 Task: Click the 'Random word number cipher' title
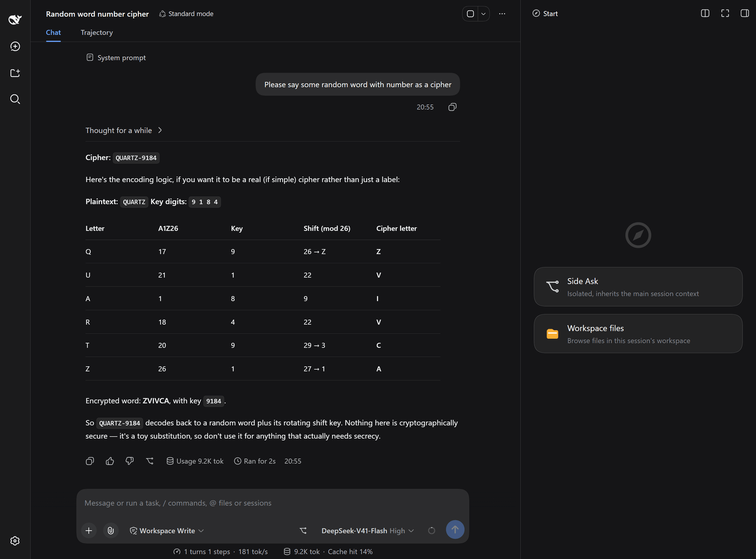[97, 14]
